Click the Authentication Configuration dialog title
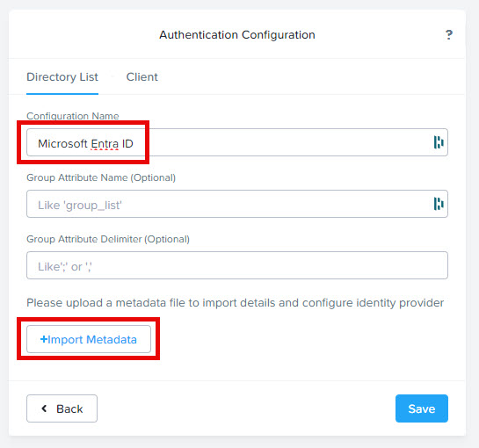 (237, 35)
